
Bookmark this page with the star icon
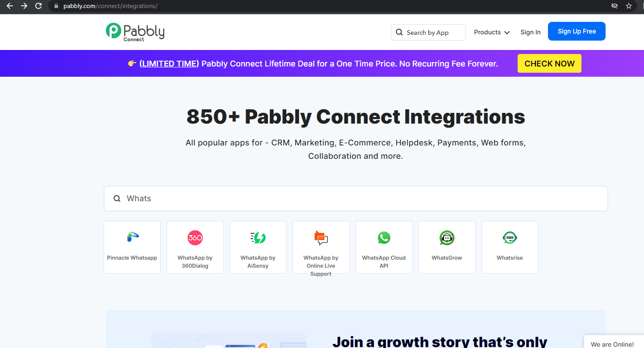coord(629,6)
